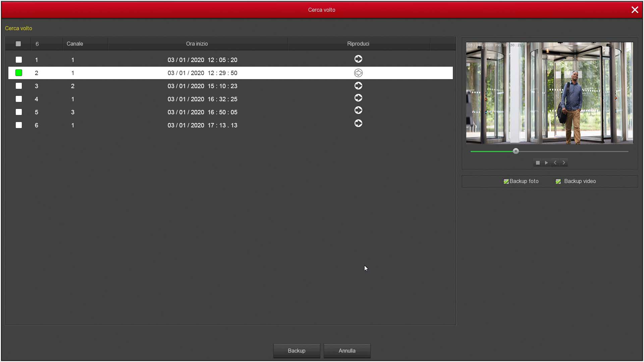Viewport: 644px width, 362px height.
Task: Click the camera preview thumbnail
Action: point(549,93)
